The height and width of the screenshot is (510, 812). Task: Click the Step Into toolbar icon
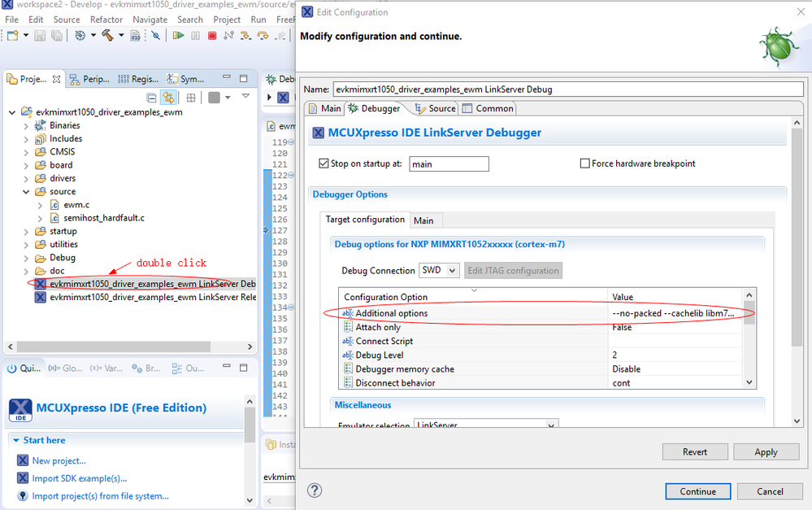point(245,35)
